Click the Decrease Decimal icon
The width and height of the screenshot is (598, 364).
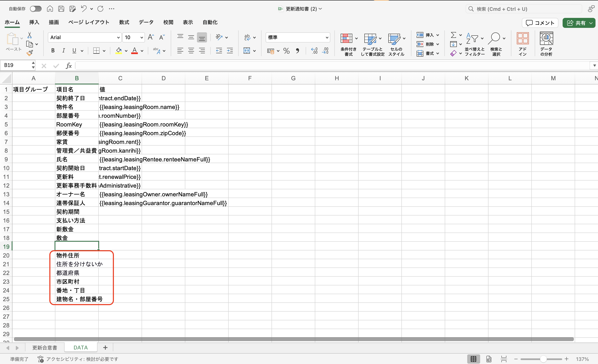[325, 51]
